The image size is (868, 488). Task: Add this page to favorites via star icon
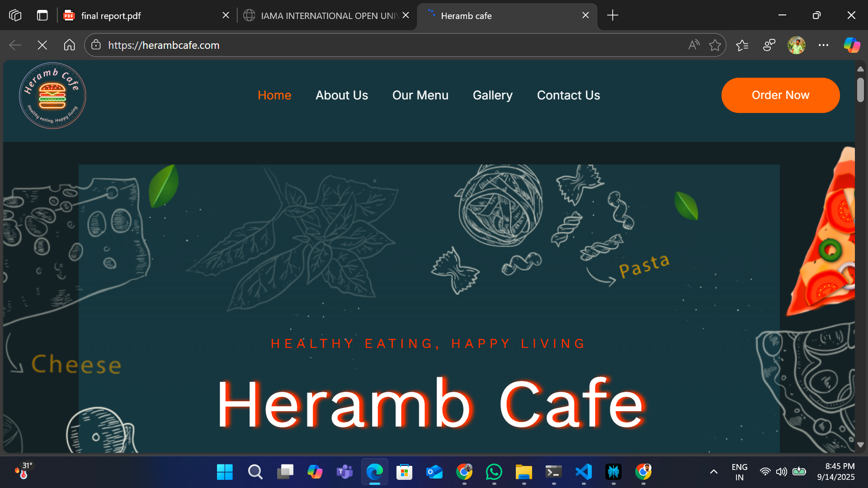coord(715,45)
